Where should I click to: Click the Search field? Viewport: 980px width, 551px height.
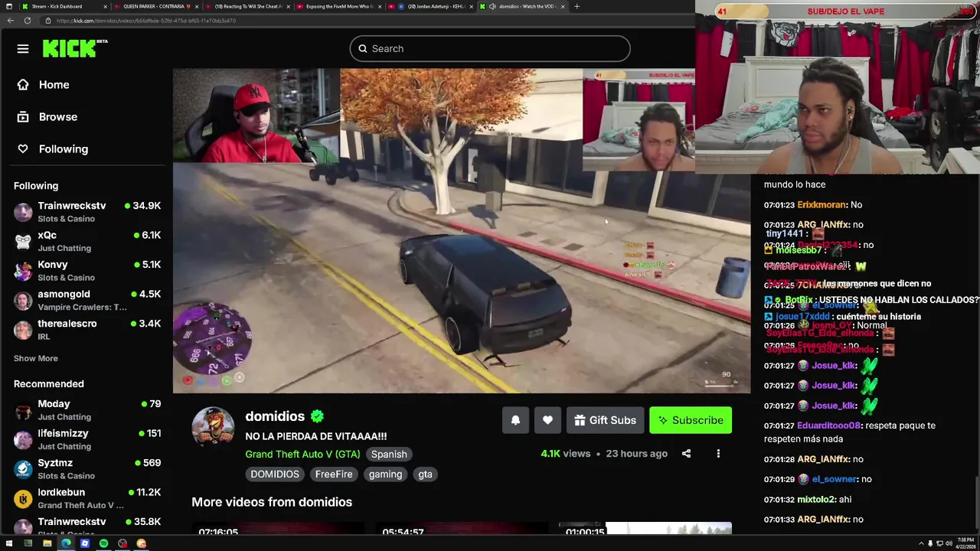point(490,48)
